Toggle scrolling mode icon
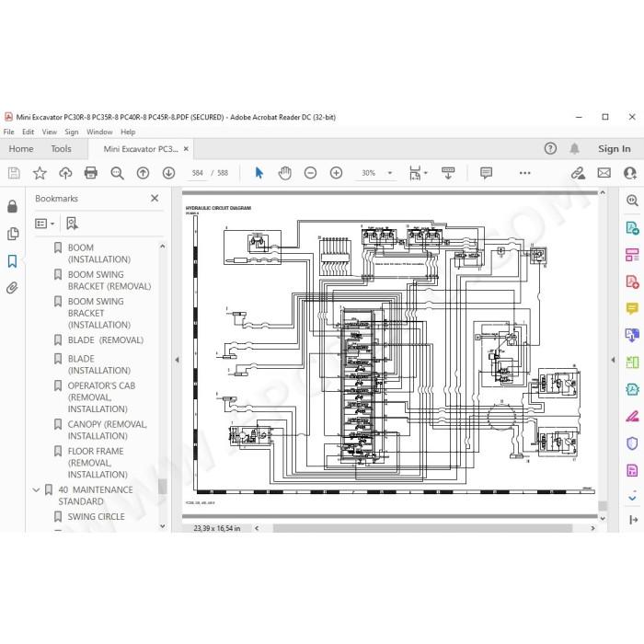644x644 pixels. coord(448,173)
